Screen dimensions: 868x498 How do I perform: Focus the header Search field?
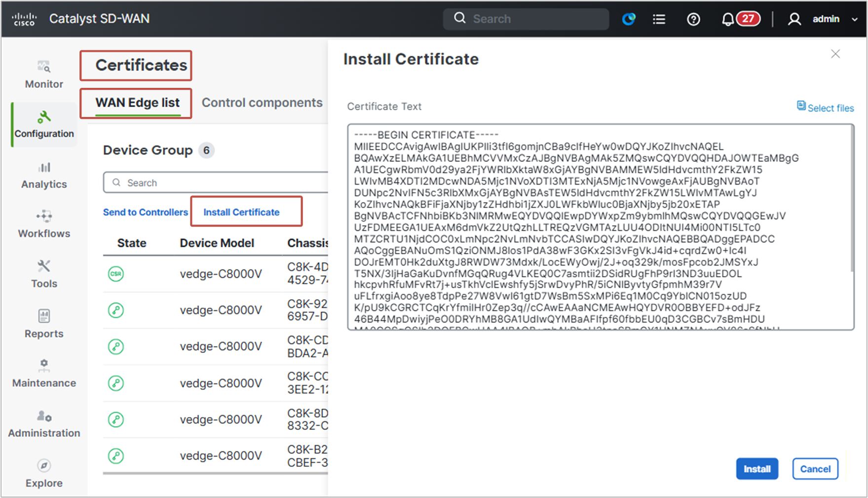point(526,19)
